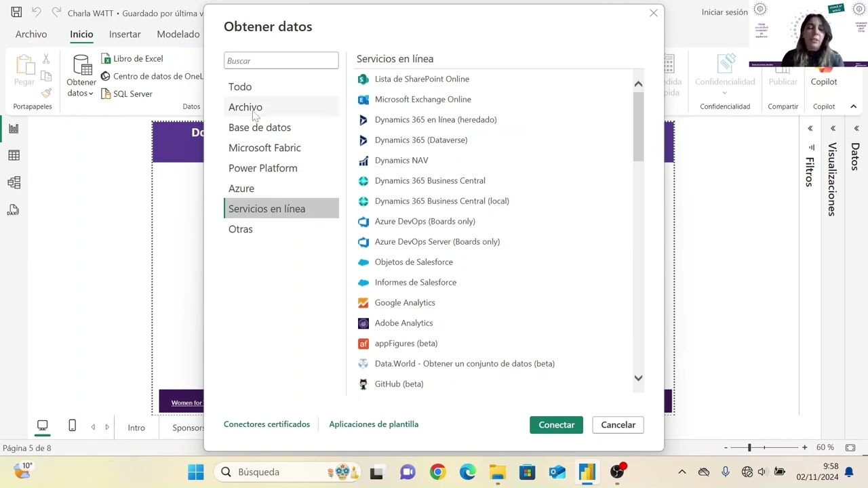Screen dimensions: 868x488
Task: Show hidden icons in system tray
Action: pos(682,472)
